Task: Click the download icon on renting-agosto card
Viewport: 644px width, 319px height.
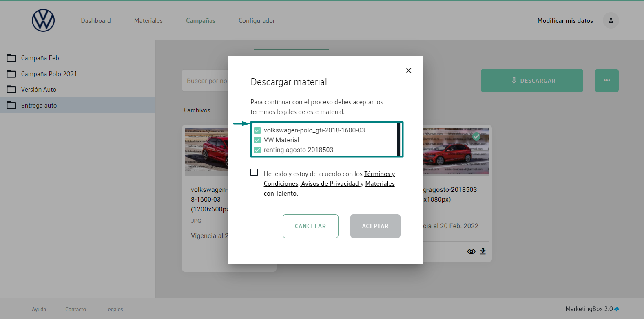Action: 483,251
